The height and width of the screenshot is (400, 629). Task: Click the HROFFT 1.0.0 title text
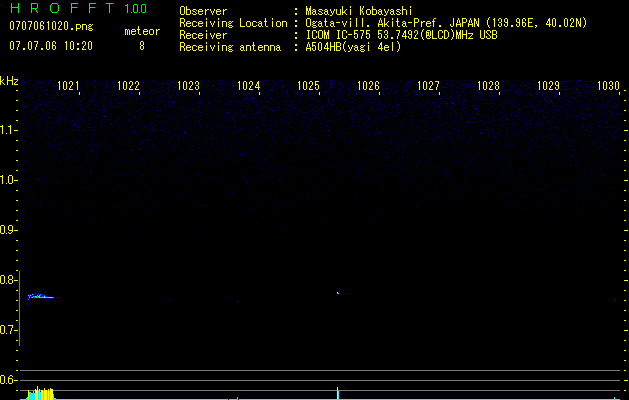pos(79,8)
